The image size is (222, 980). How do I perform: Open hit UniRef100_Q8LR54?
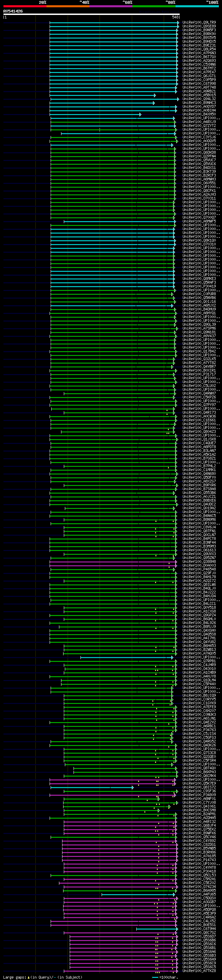coord(199,49)
